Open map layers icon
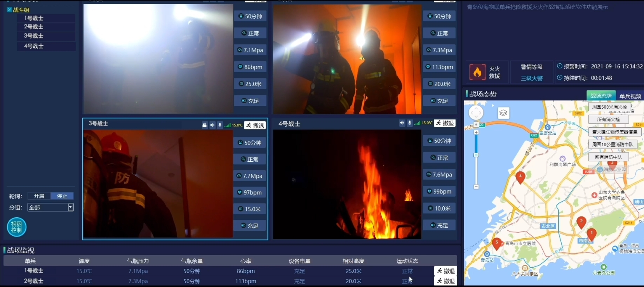644x287 pixels. pyautogui.click(x=503, y=113)
